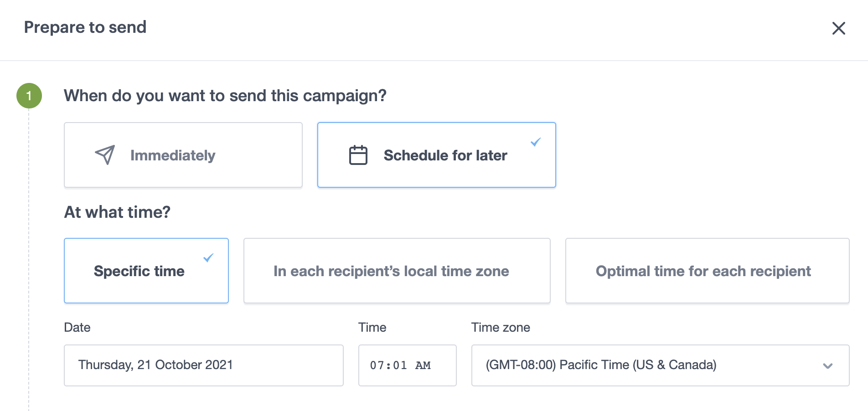The height and width of the screenshot is (411, 868).
Task: Click the Prepare to send heading
Action: (85, 27)
